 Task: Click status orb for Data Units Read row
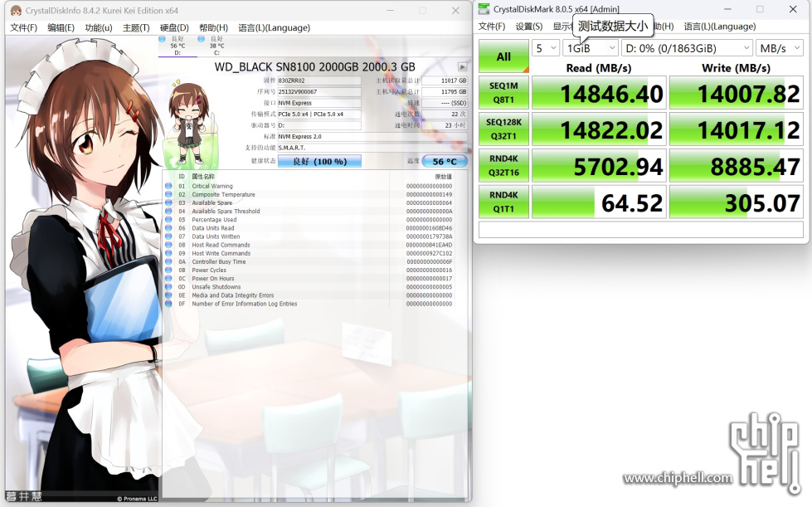tap(168, 228)
